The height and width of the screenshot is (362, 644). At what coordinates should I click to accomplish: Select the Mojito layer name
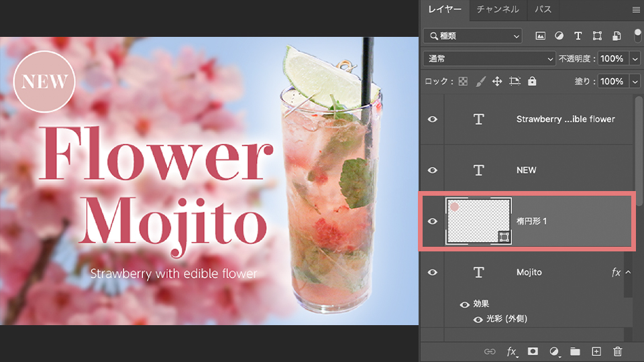tap(529, 272)
